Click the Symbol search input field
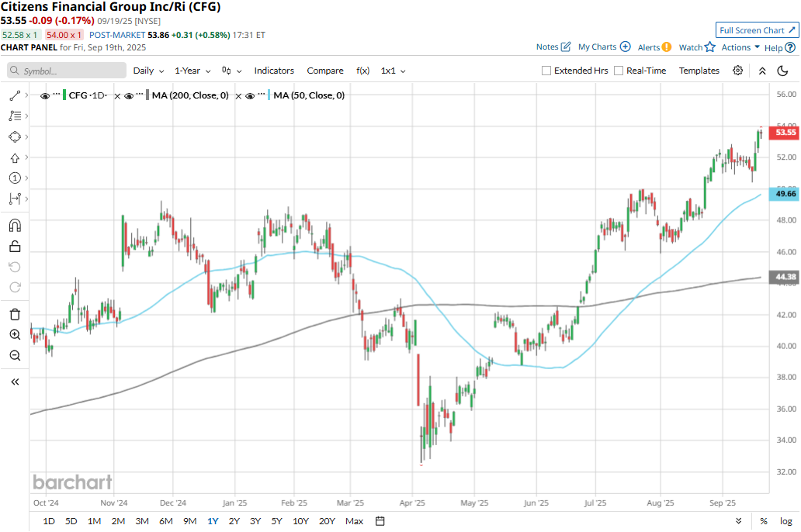Image resolution: width=801 pixels, height=532 pixels. [67, 71]
